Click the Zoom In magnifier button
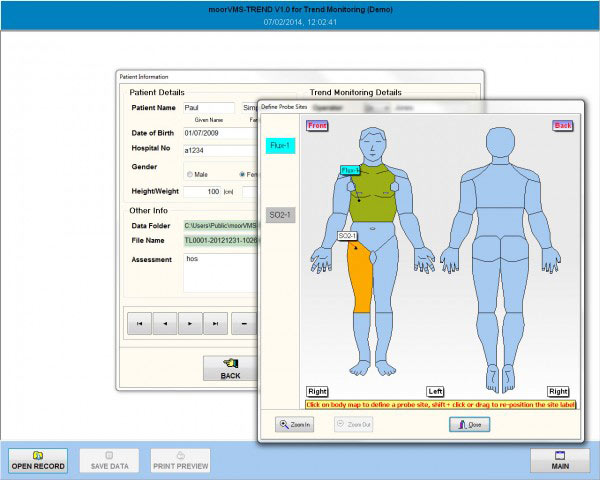Image resolution: width=600 pixels, height=480 pixels. pyautogui.click(x=296, y=424)
